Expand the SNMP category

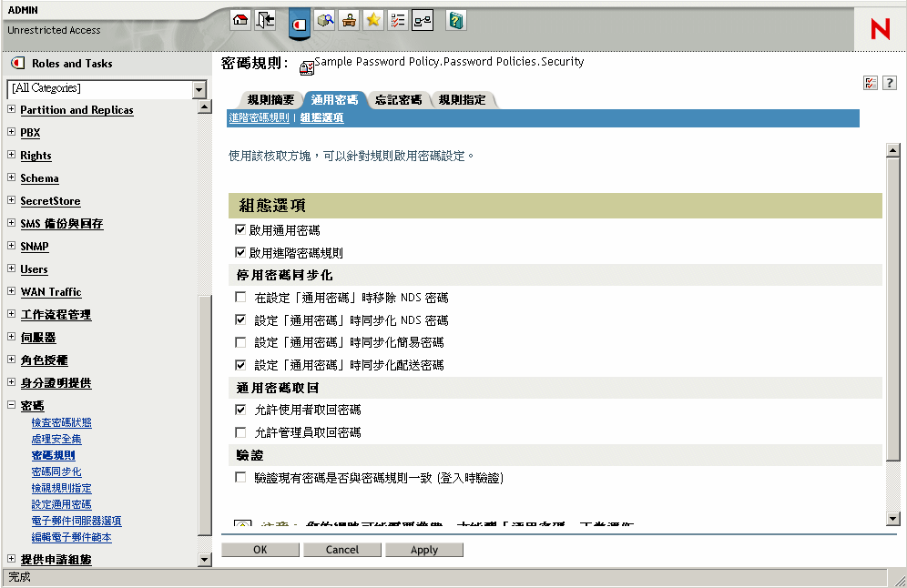pos(11,245)
